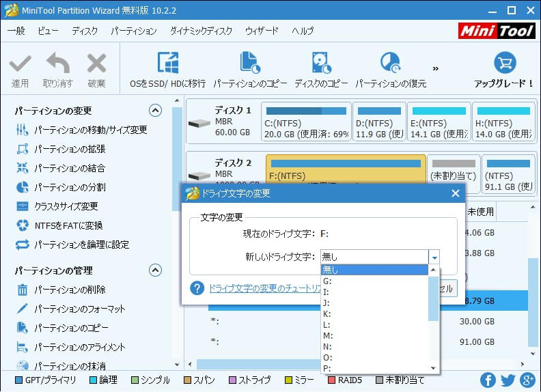Image resolution: width=541 pixels, height=392 pixels.
Task: Open the ダイナミックディスク menu
Action: pos(201,31)
